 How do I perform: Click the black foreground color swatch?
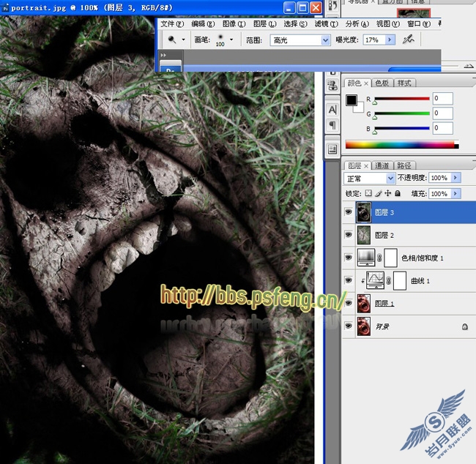[351, 100]
